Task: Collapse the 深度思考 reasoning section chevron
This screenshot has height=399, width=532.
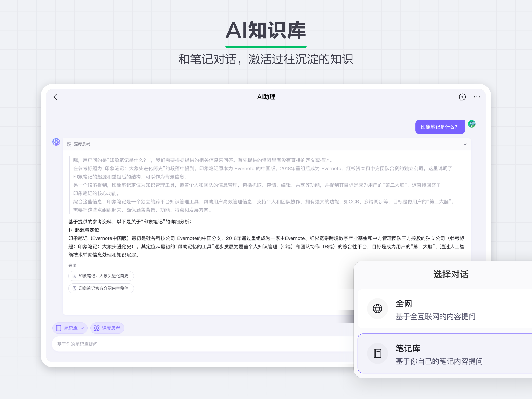Action: click(465, 144)
